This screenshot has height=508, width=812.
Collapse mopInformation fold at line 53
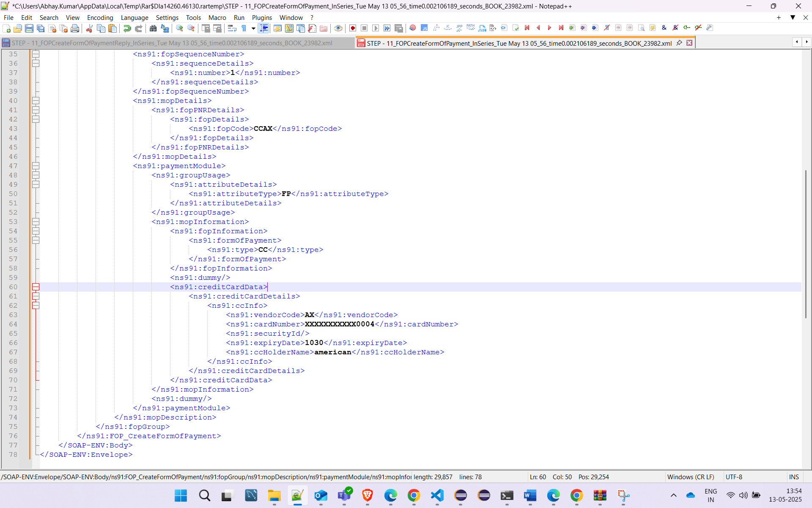click(36, 222)
